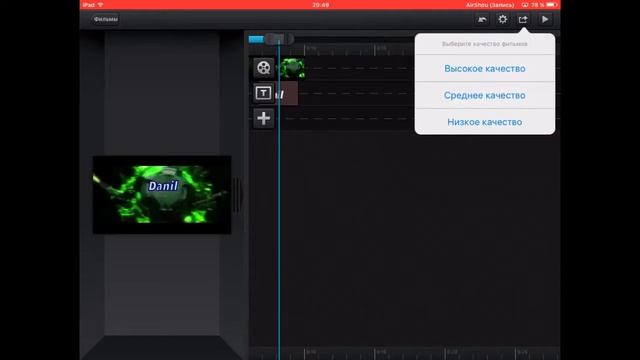Screen dimensions: 640x360
Task: Choose Низкое качество option
Action: (485, 122)
